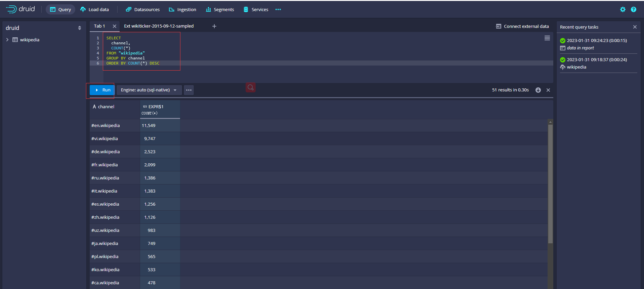
Task: Click the channel column header
Action: [115, 110]
